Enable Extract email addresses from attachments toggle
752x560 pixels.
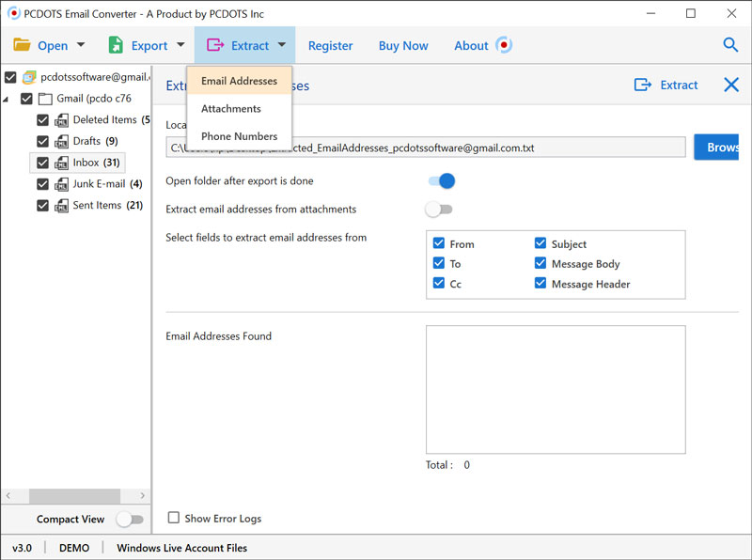(x=439, y=209)
